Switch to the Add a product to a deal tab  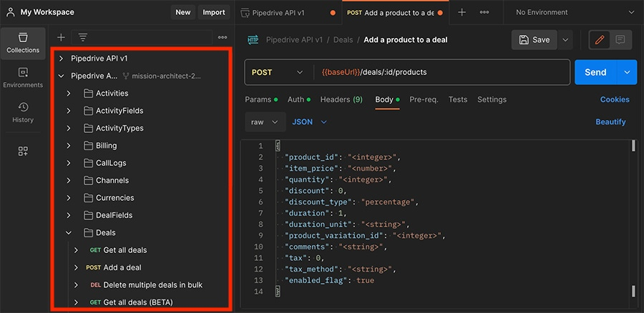(396, 12)
